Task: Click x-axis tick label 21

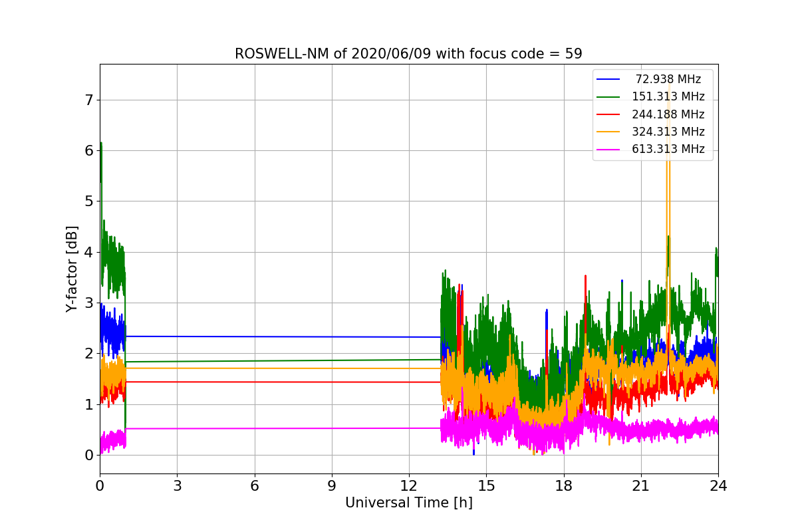Action: tap(640, 486)
